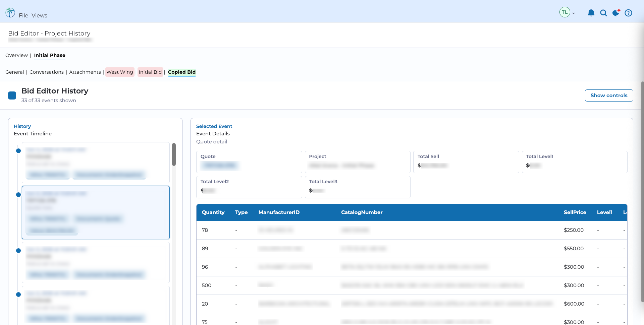Sort by Level1 column header
The image size is (644, 325).
point(604,212)
